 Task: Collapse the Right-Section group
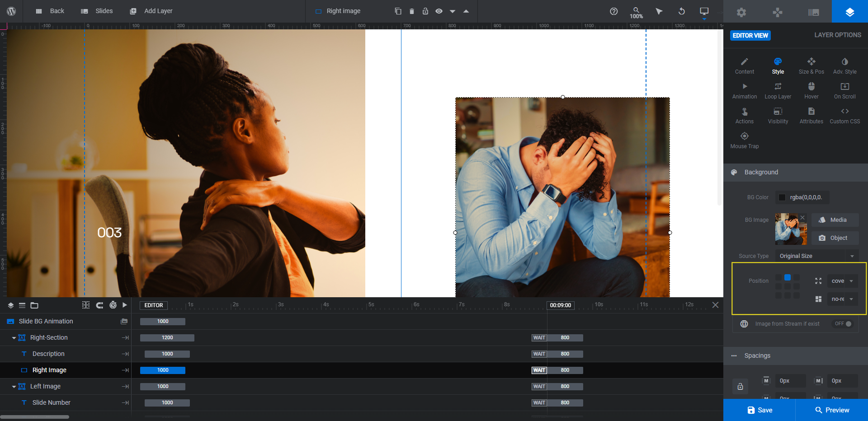(x=14, y=338)
